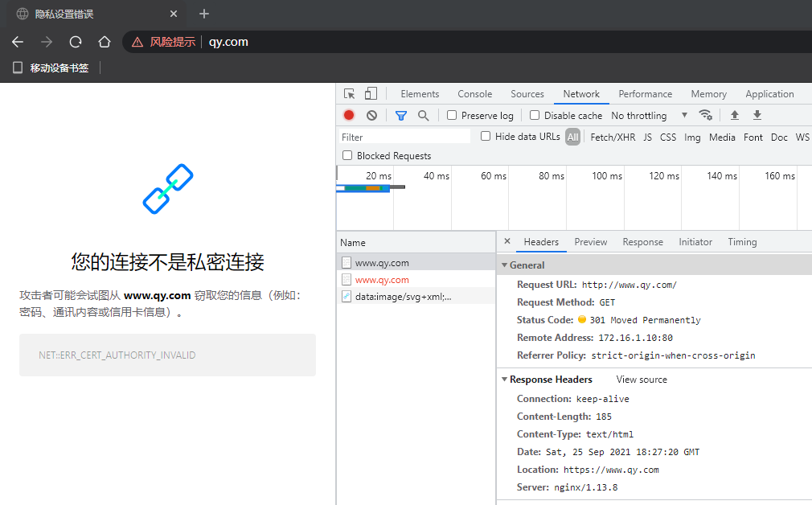Close the request details pane

point(507,241)
